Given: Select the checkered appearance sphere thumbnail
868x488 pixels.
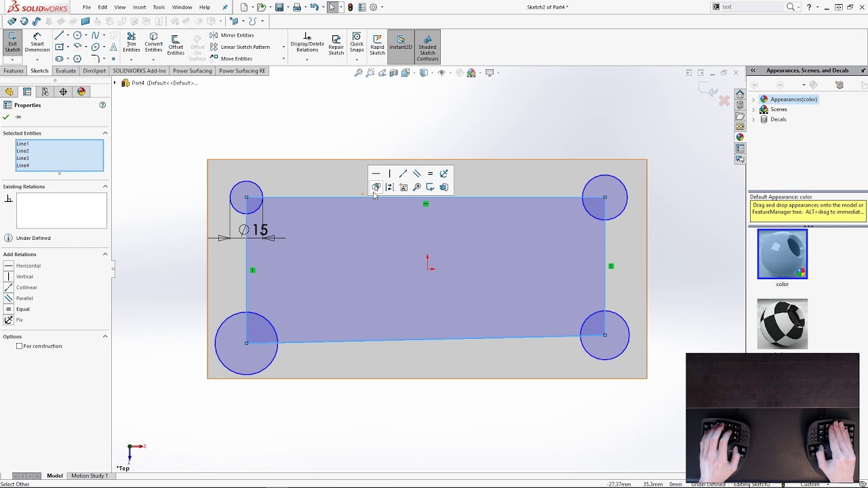Looking at the screenshot, I should [x=783, y=324].
